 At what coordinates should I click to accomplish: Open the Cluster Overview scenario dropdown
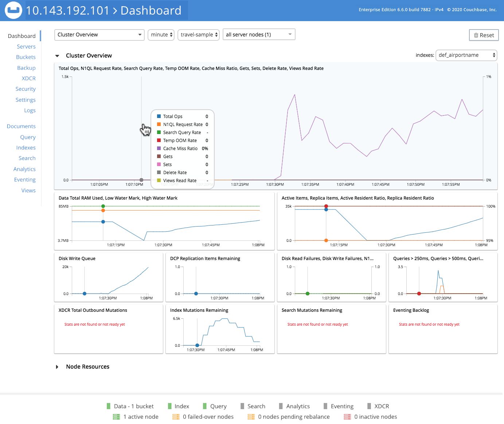[x=99, y=35]
